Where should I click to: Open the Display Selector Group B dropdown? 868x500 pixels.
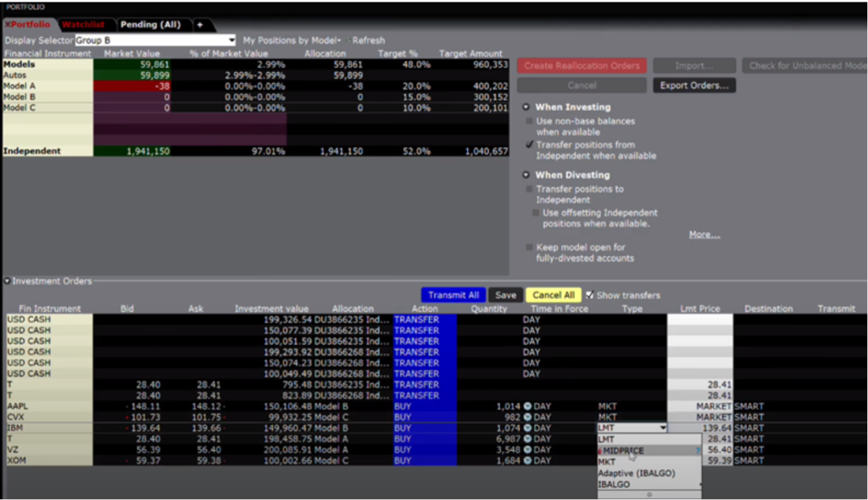231,41
